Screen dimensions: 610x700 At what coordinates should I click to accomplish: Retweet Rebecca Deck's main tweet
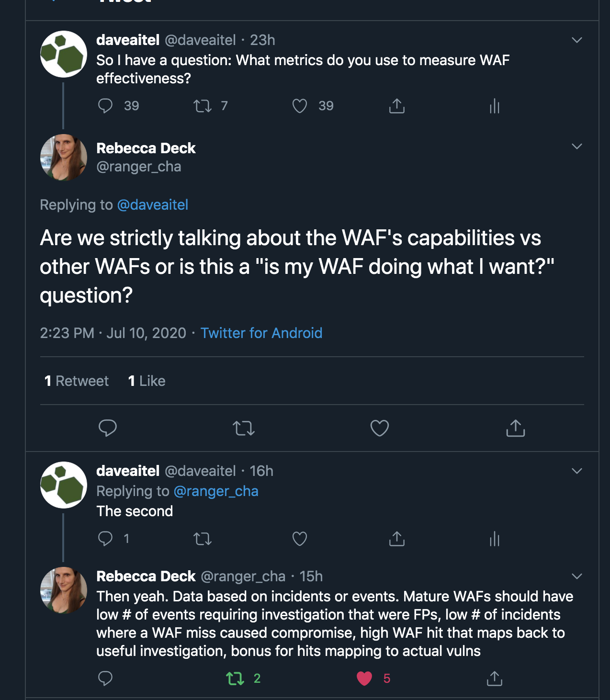[244, 428]
